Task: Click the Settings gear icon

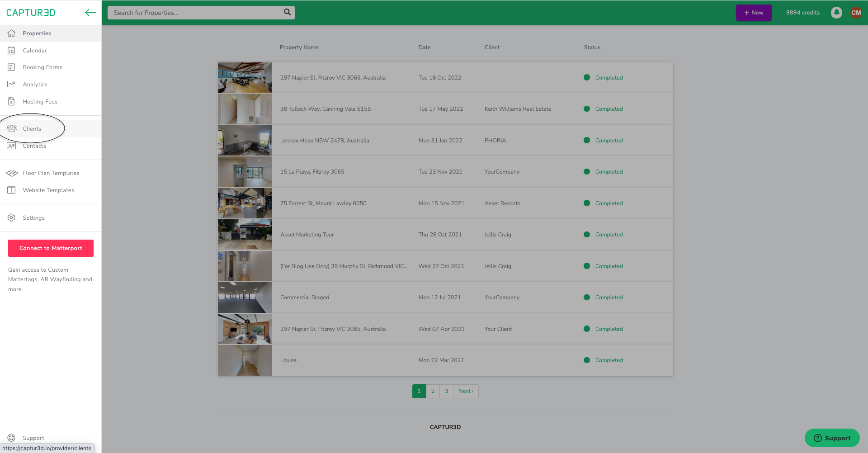Action: coord(11,217)
